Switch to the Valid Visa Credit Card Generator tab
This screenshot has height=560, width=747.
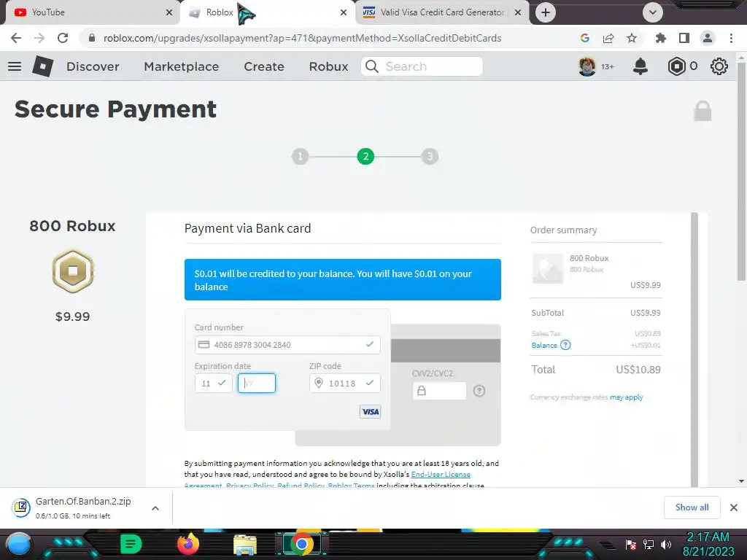441,12
